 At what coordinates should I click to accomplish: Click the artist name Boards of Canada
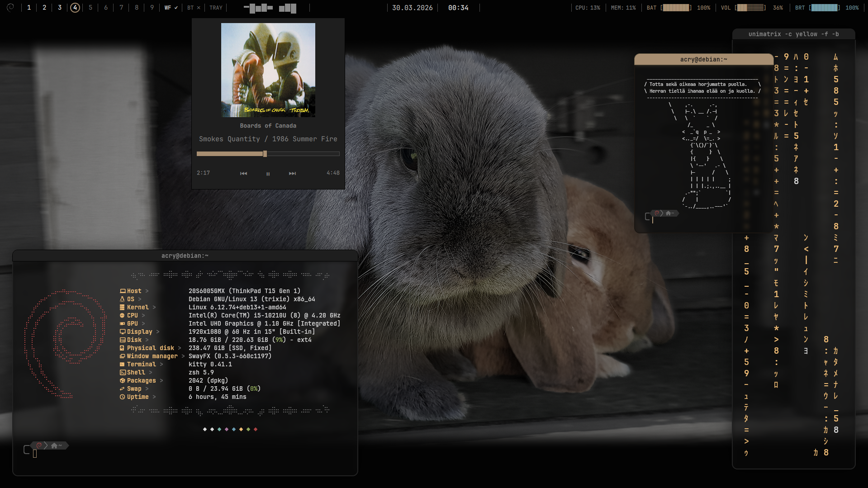[x=268, y=126]
